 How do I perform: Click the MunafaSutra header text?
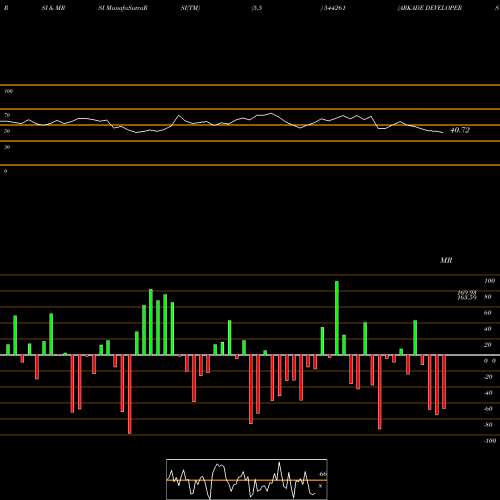coord(125,8)
